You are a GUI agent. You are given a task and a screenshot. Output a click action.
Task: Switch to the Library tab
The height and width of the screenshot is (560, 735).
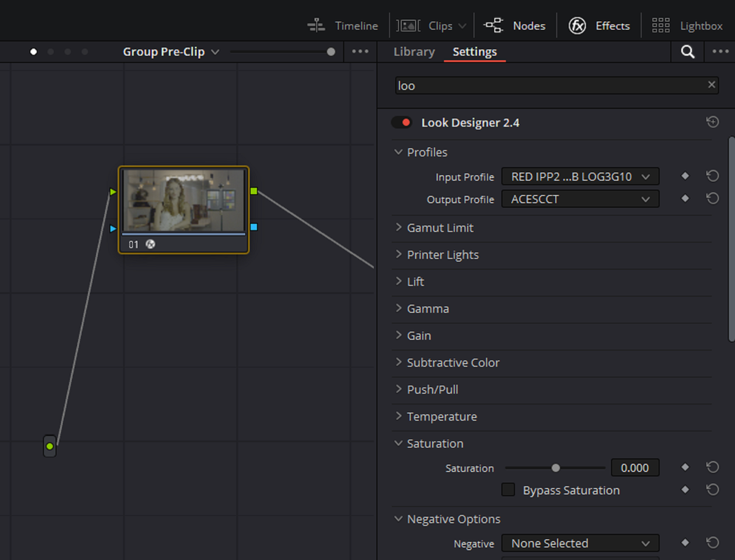click(414, 52)
